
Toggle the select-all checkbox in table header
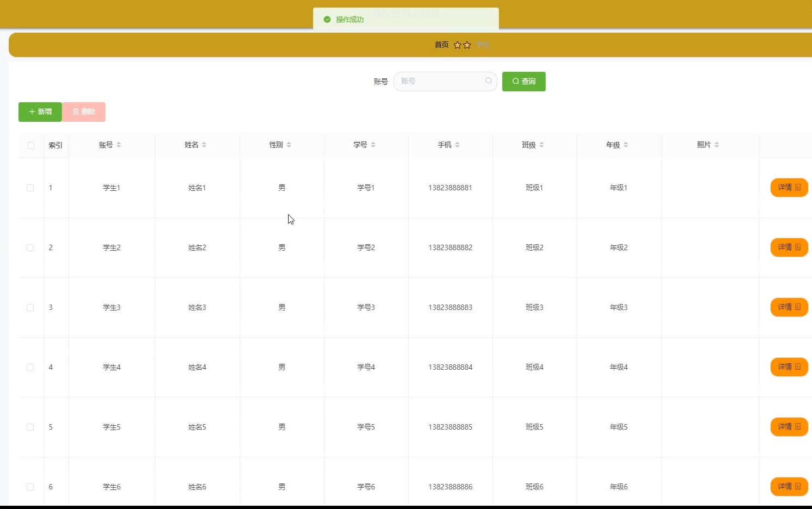(x=31, y=145)
